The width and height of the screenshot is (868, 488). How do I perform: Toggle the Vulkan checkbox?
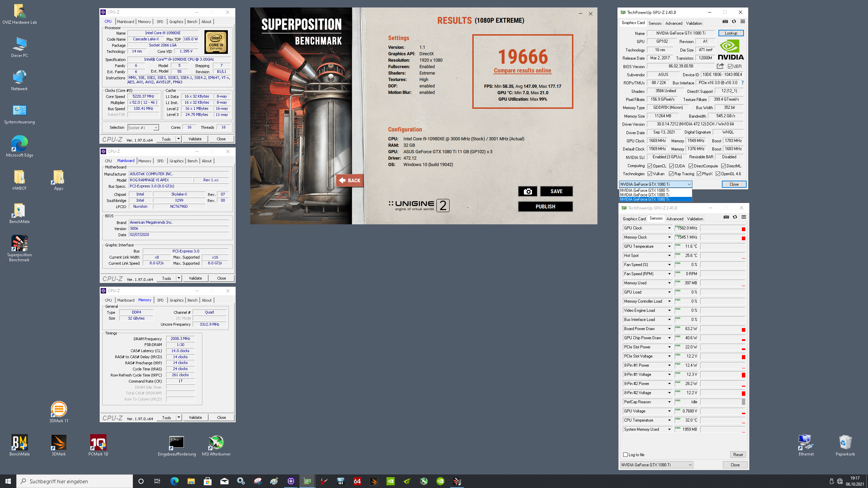650,174
